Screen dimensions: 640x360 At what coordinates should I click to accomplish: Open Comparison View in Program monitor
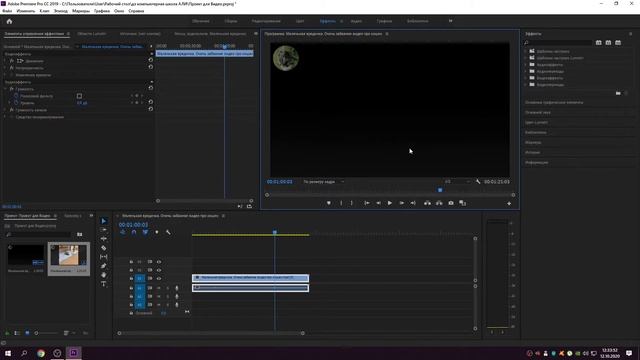[462, 203]
